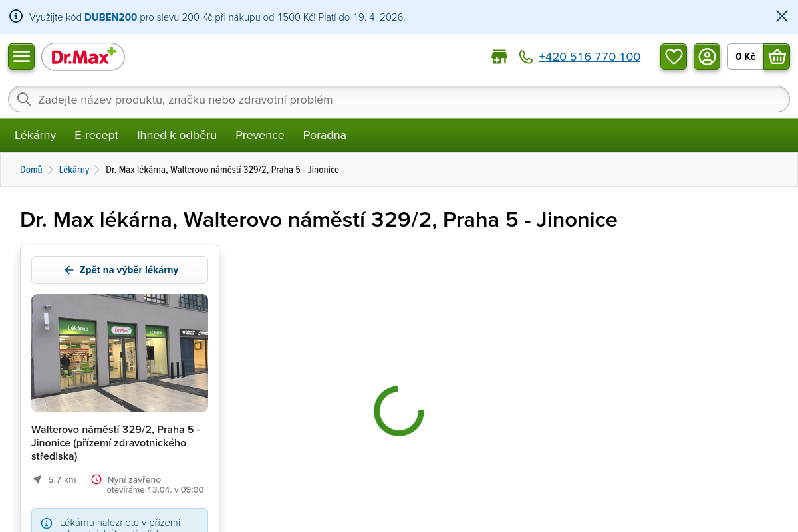The image size is (798, 532).
Task: Click Domů breadcrumb link
Action: pos(31,170)
